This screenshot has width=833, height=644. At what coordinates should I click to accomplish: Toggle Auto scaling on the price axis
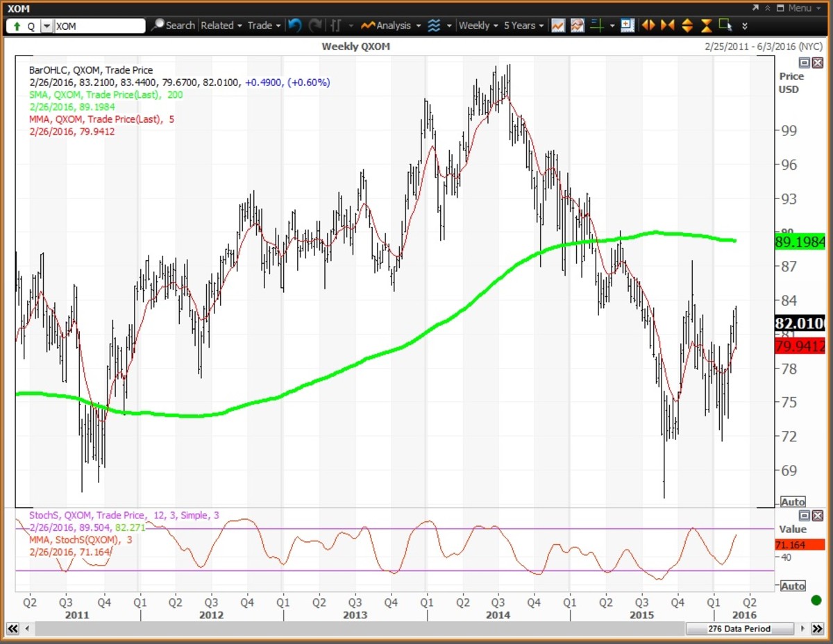pos(793,502)
